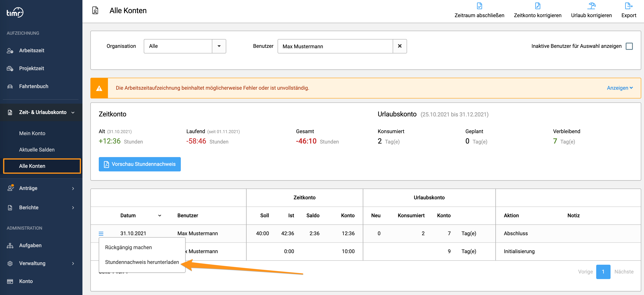Click Abschluss action cell
644x295 pixels.
[x=516, y=233]
